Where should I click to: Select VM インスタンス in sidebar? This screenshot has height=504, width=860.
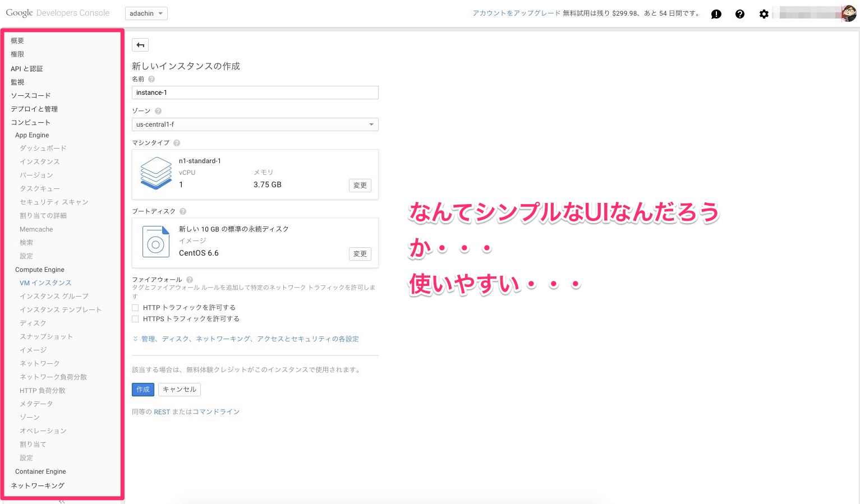pyautogui.click(x=45, y=283)
